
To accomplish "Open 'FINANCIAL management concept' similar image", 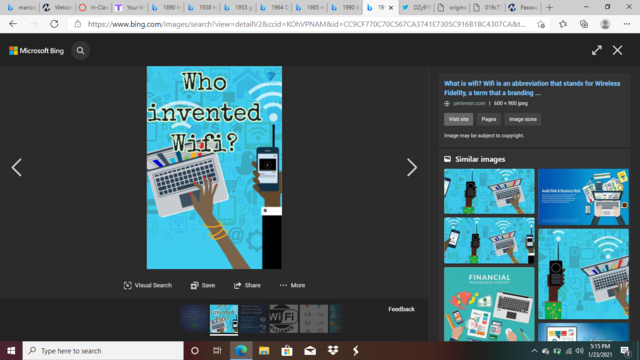I will 489,304.
